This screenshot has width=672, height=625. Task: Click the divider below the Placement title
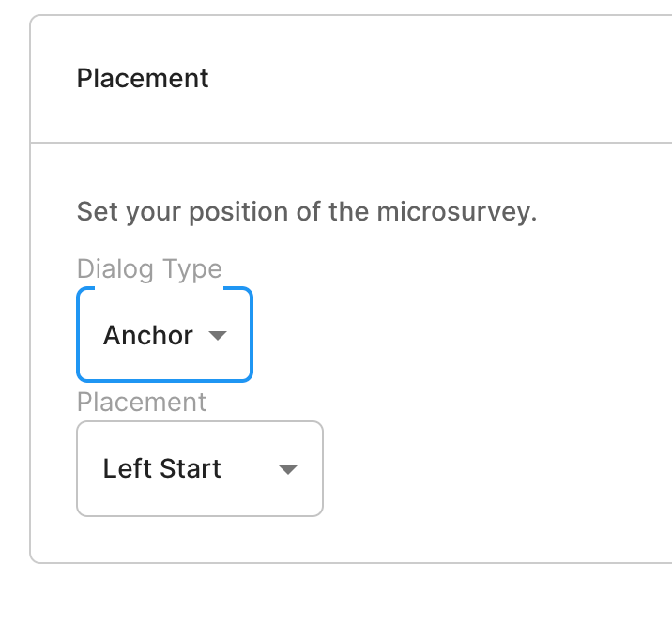(351, 143)
